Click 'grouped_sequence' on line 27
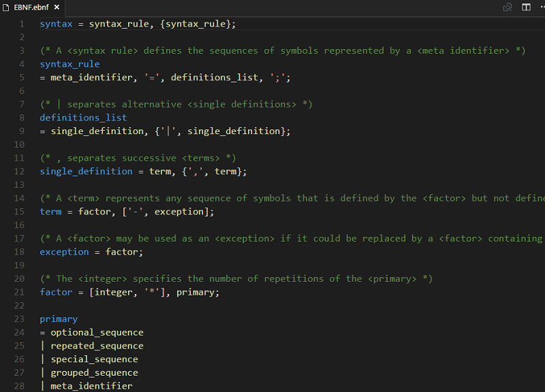545x392 pixels. [94, 373]
